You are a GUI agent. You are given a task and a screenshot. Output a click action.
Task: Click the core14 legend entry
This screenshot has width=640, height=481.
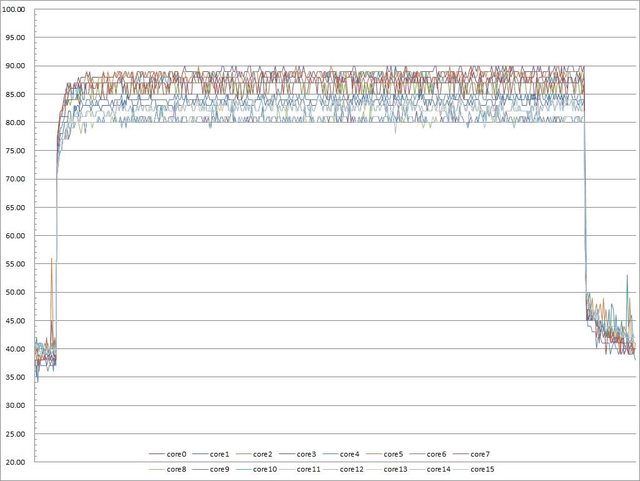(x=439, y=468)
